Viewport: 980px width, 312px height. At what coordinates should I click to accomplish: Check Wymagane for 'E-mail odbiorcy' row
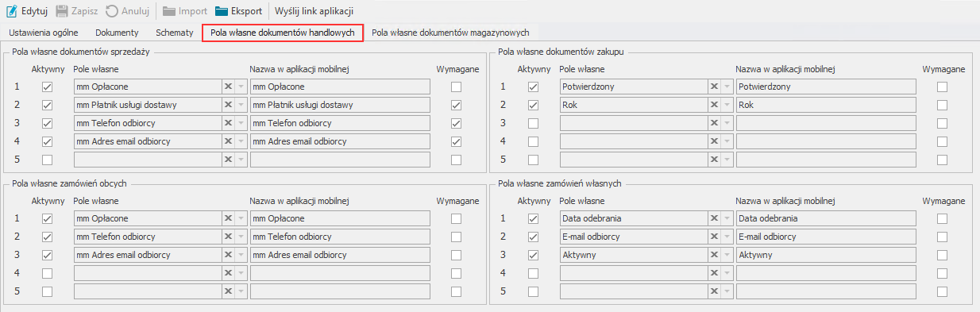point(942,237)
